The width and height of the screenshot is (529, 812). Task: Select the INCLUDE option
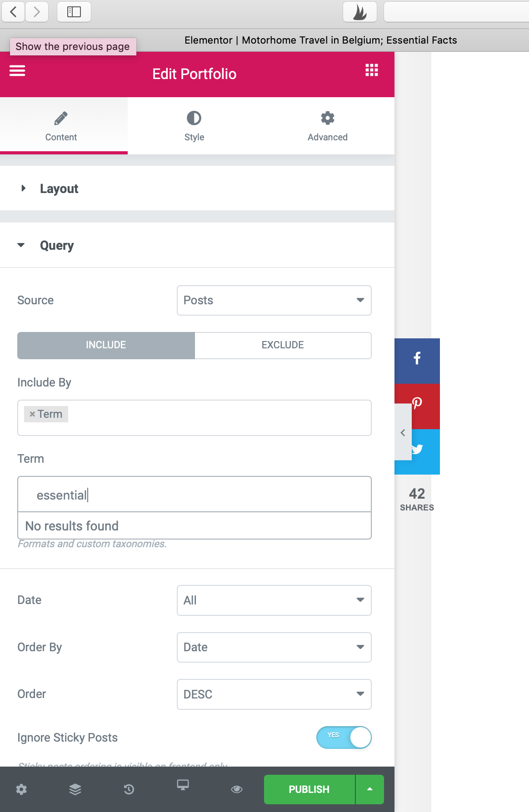pos(105,345)
